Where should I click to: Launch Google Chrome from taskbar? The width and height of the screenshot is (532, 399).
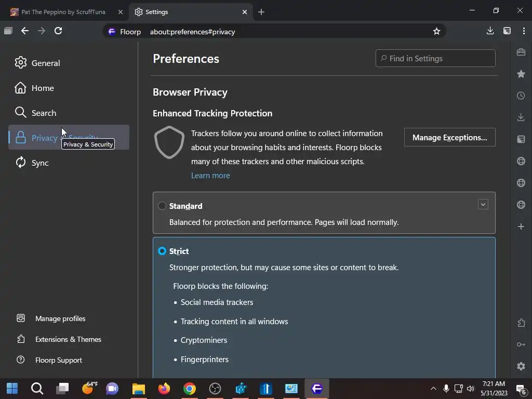pyautogui.click(x=189, y=389)
